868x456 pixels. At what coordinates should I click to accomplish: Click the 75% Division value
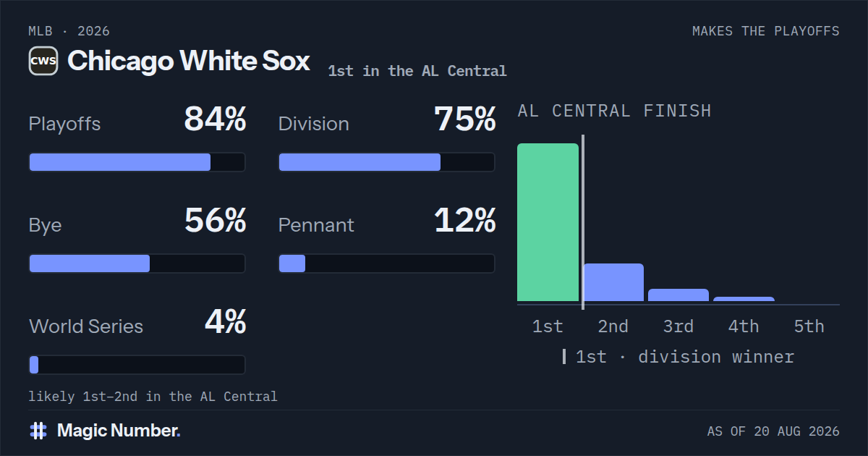click(465, 119)
